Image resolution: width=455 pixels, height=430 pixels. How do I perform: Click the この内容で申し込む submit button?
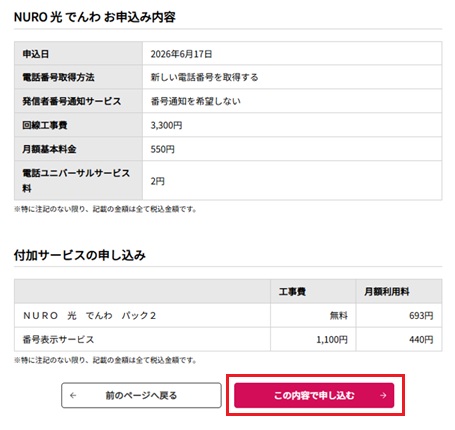(314, 395)
